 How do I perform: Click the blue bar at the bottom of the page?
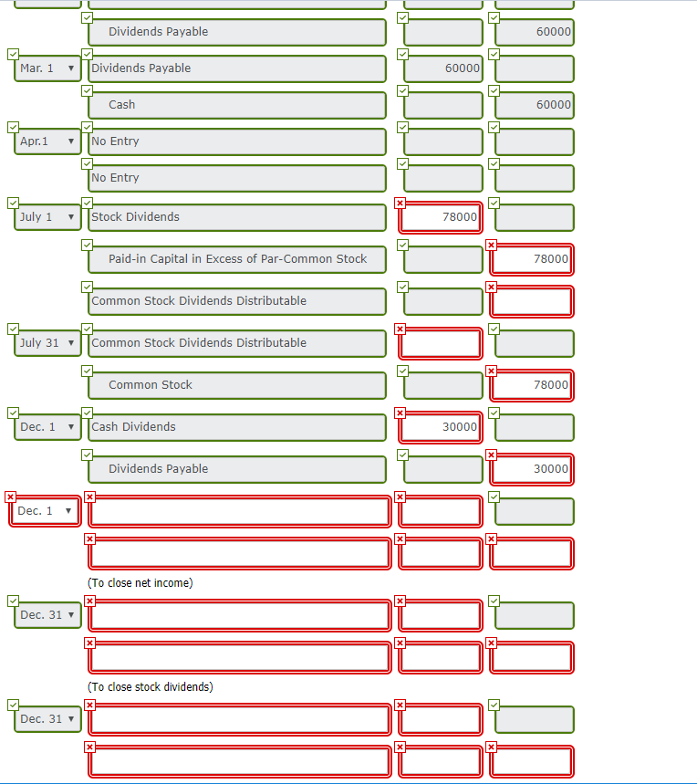click(x=347, y=781)
